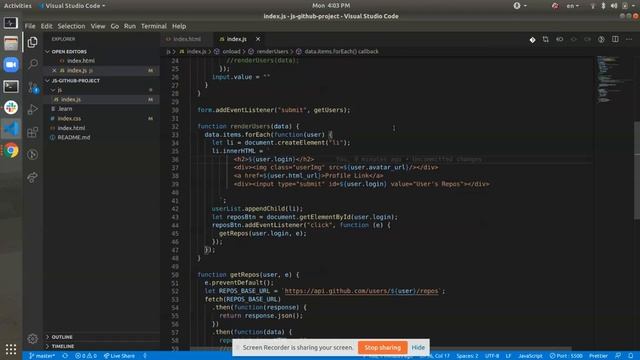This screenshot has width=640, height=360.
Task: Open the Go menu
Action: tap(115, 26)
